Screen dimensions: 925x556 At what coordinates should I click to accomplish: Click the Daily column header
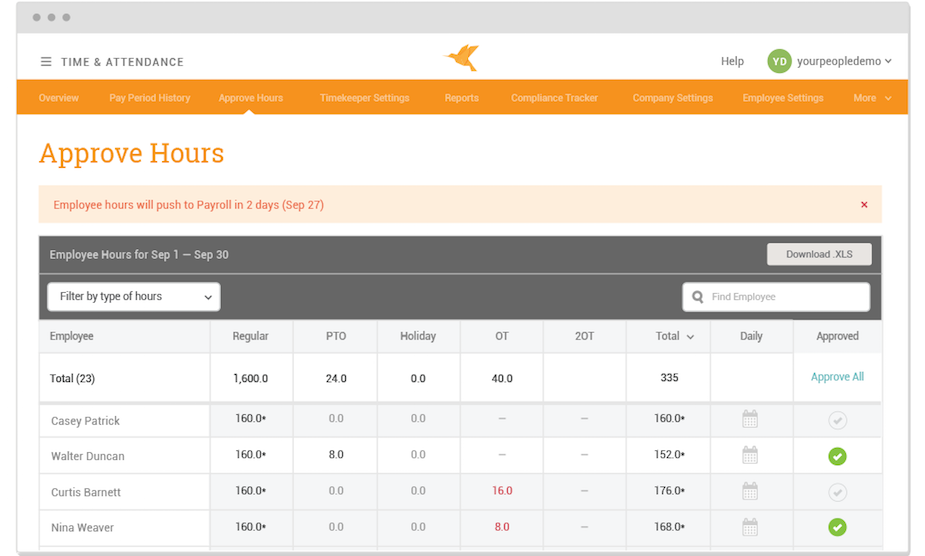pyautogui.click(x=751, y=336)
